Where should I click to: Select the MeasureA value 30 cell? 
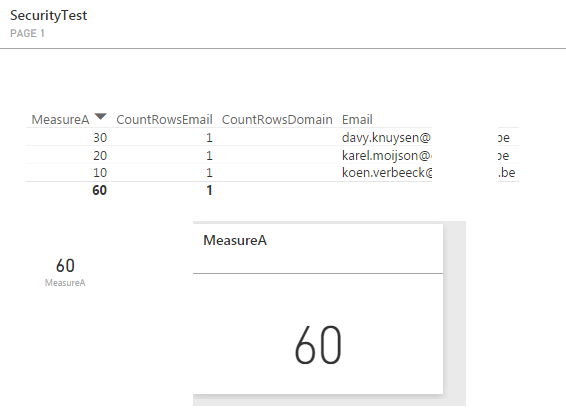click(100, 137)
